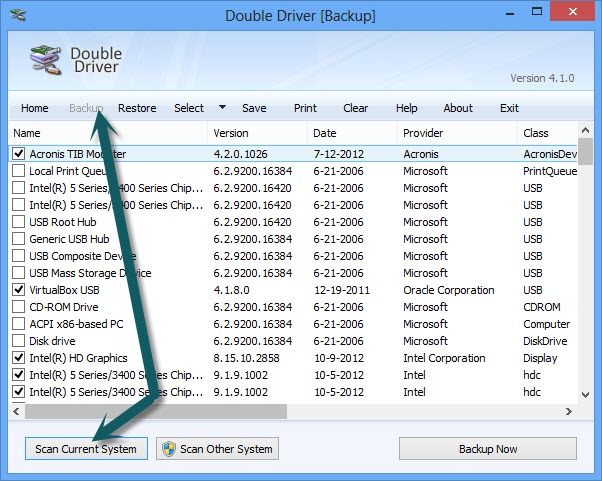Close the Double Driver window
This screenshot has height=481, width=602.
573,12
